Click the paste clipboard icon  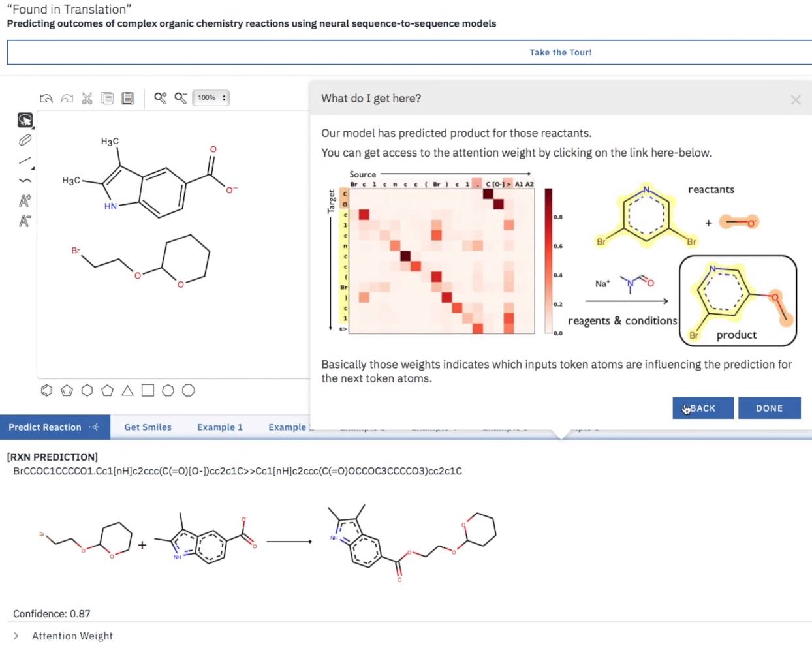click(128, 98)
